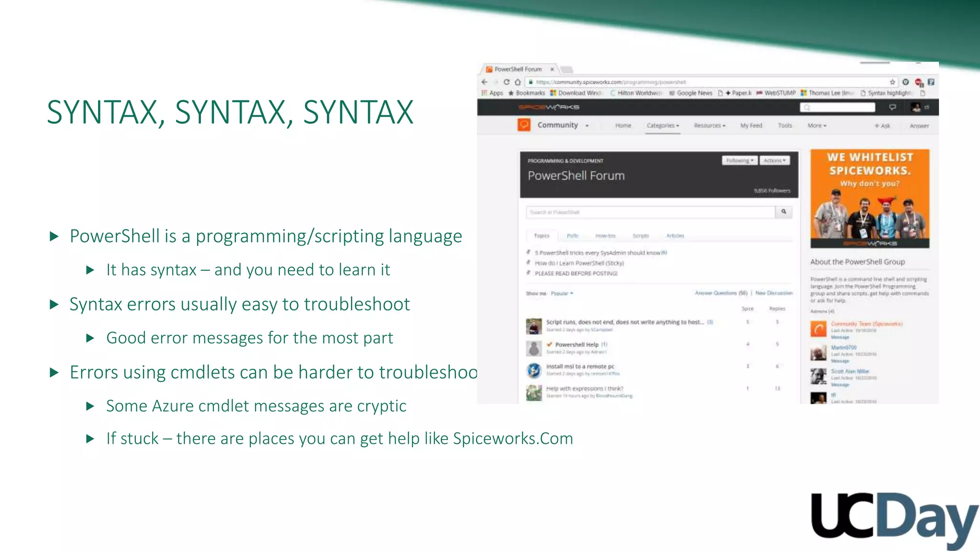
Task: Open the messages chat bubble icon
Action: tap(892, 107)
